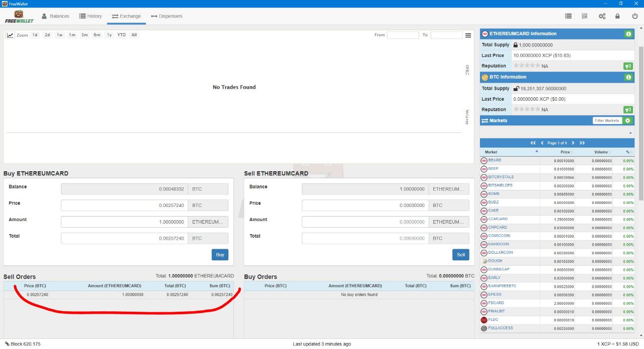Lock the wallet with the padlock icon
This screenshot has height=349, width=644.
[617, 16]
